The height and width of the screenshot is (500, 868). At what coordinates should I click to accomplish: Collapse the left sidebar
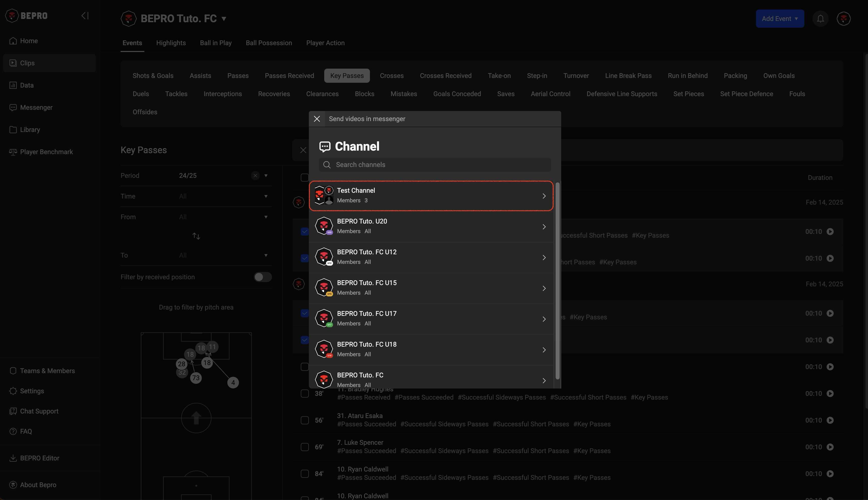[x=85, y=16]
